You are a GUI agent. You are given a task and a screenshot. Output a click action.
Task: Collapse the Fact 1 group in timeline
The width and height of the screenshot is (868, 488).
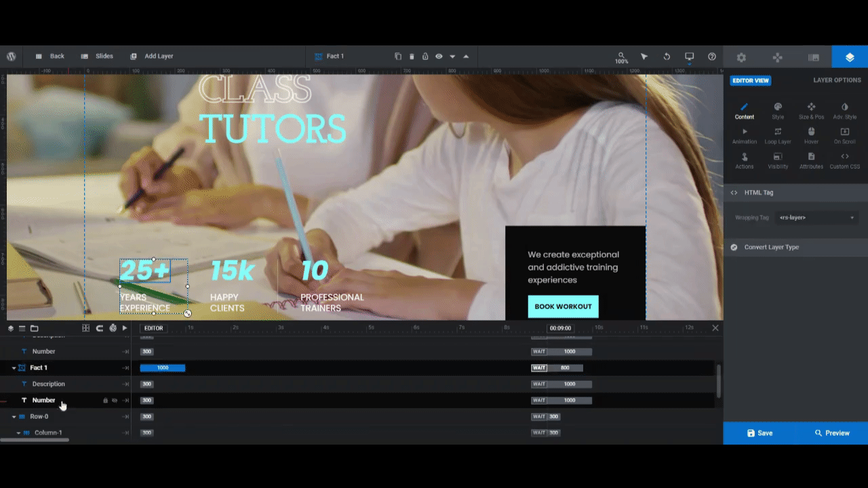point(14,368)
